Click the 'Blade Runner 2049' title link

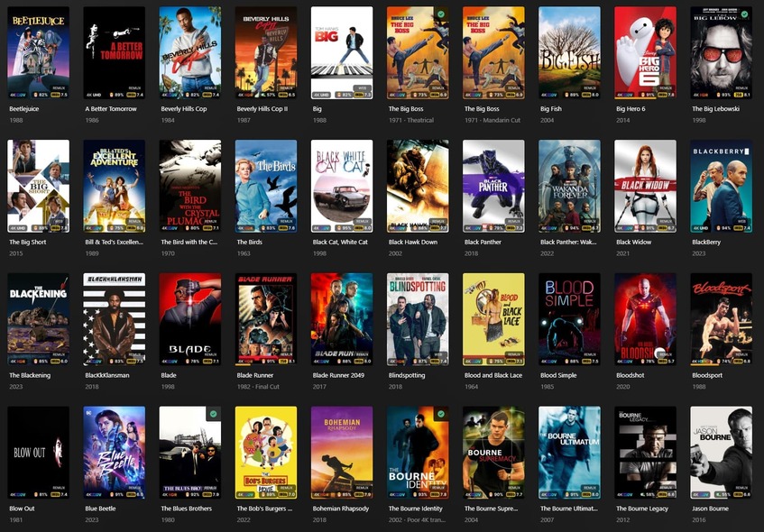click(x=338, y=375)
